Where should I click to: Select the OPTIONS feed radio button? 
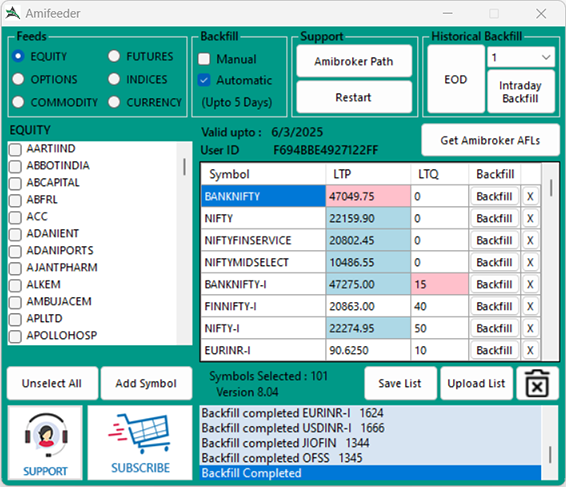tap(18, 79)
